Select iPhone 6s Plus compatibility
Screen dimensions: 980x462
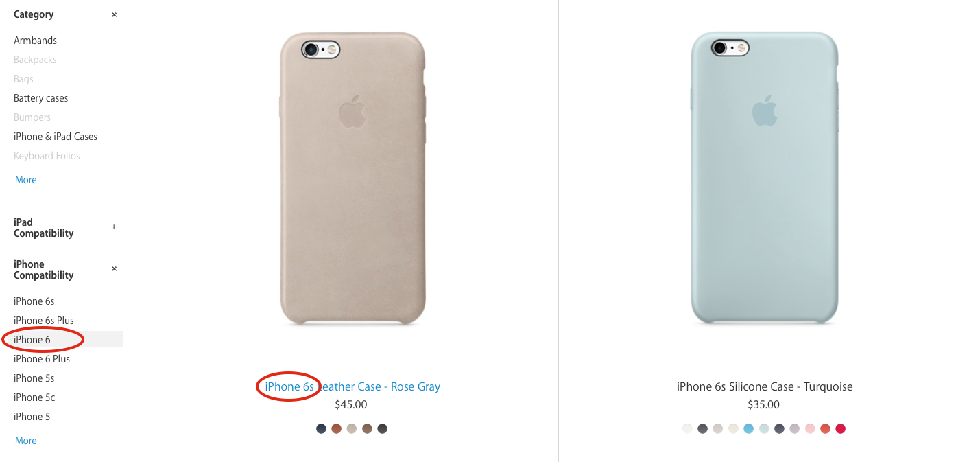pyautogui.click(x=44, y=321)
